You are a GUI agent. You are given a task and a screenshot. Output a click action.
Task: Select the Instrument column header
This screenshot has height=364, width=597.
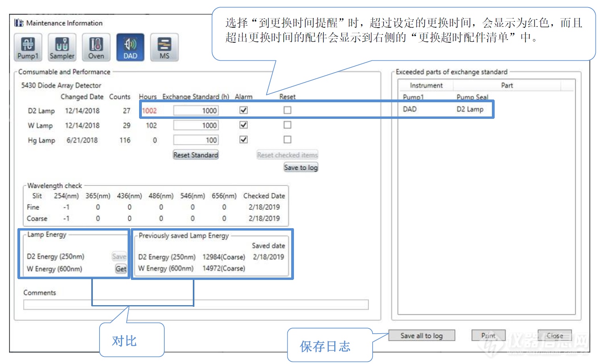[426, 85]
